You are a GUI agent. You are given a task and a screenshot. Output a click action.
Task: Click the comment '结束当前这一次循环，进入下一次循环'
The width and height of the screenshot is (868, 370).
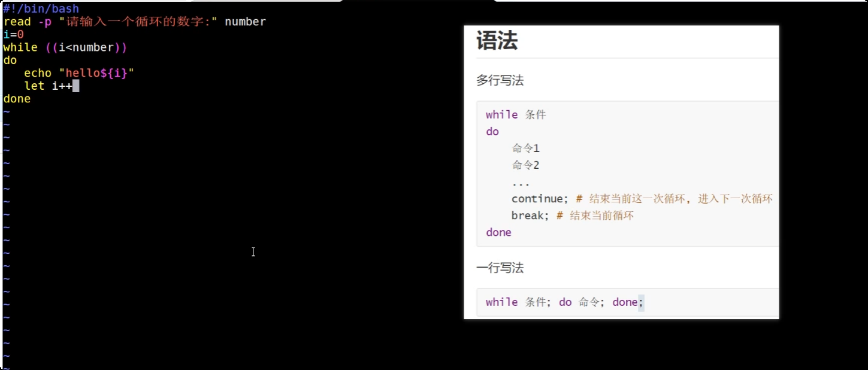[681, 199]
